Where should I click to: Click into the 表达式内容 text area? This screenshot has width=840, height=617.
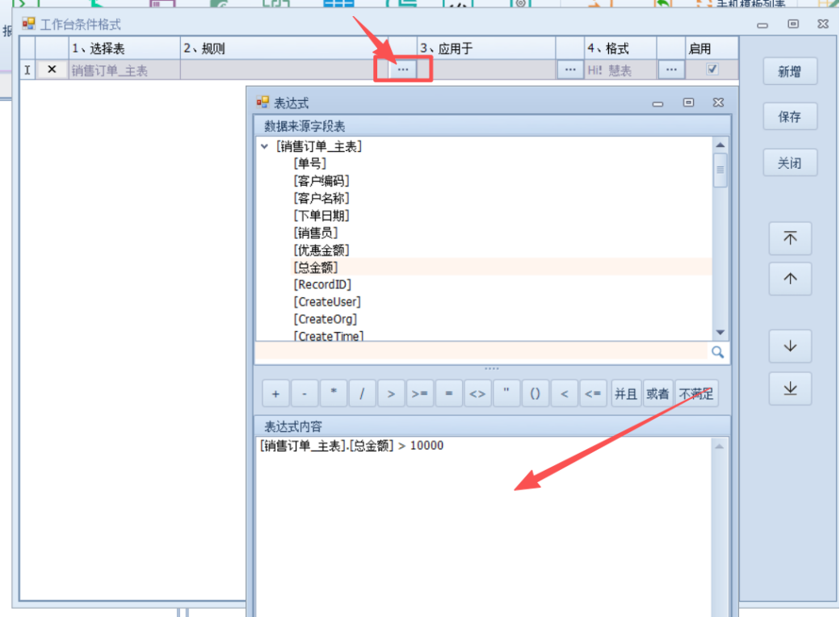tap(485, 525)
